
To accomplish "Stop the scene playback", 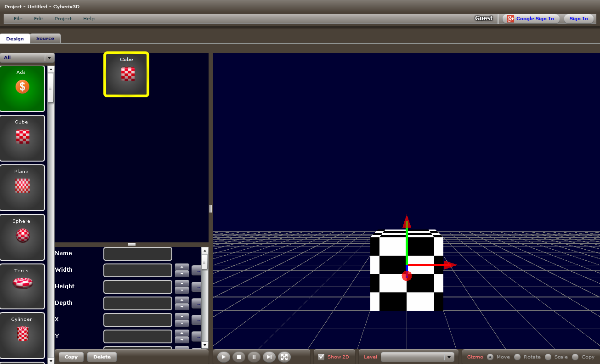I will click(238, 357).
